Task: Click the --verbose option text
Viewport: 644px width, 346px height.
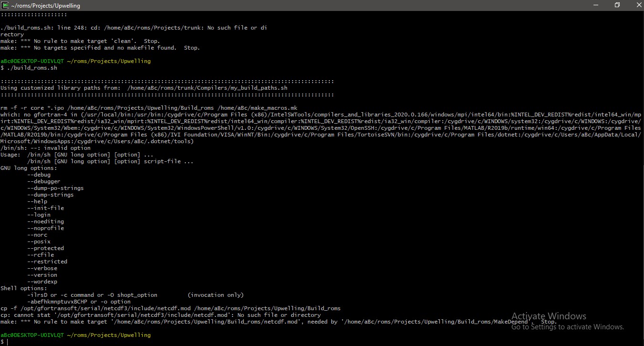Action: pyautogui.click(x=42, y=268)
